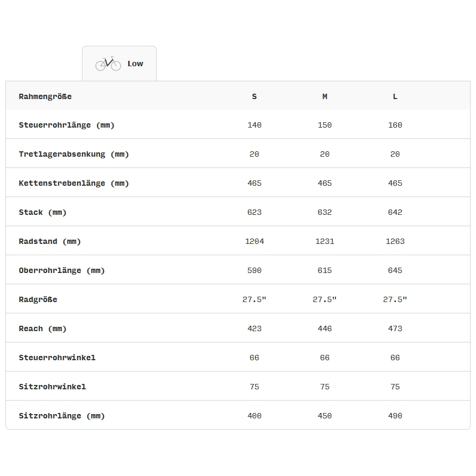This screenshot has width=476, height=476.
Task: Select the Kettenstrebenlänge (mm) row label
Action: (74, 183)
